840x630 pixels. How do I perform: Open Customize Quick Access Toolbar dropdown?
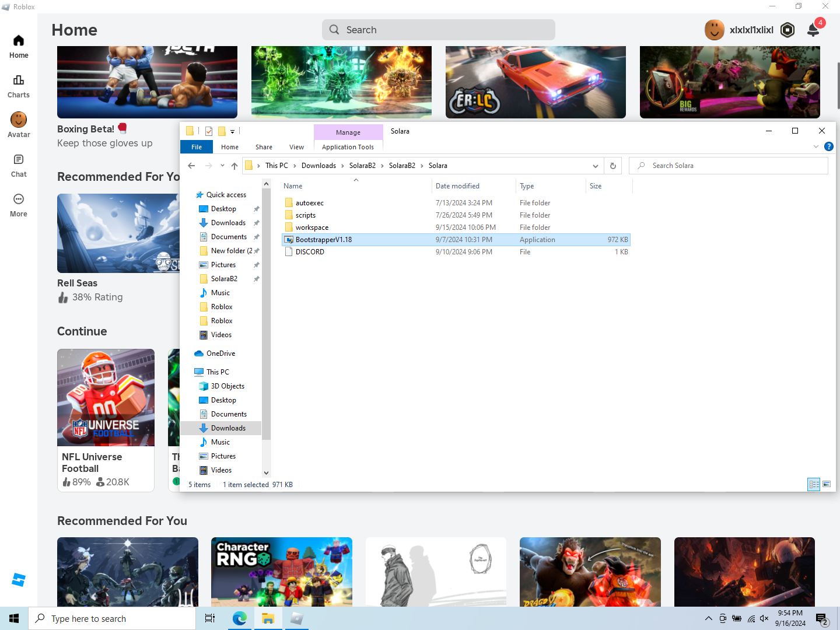click(232, 131)
